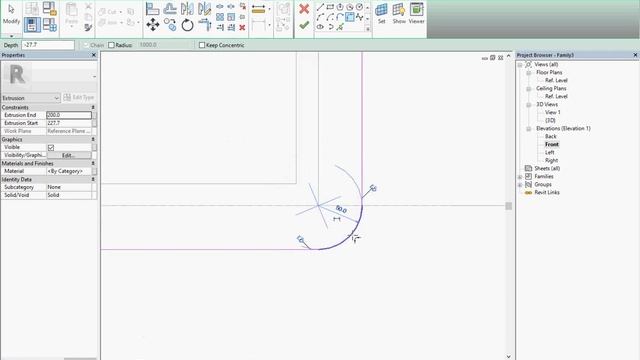Open the Front elevation view
The width and height of the screenshot is (640, 360).
click(x=551, y=144)
